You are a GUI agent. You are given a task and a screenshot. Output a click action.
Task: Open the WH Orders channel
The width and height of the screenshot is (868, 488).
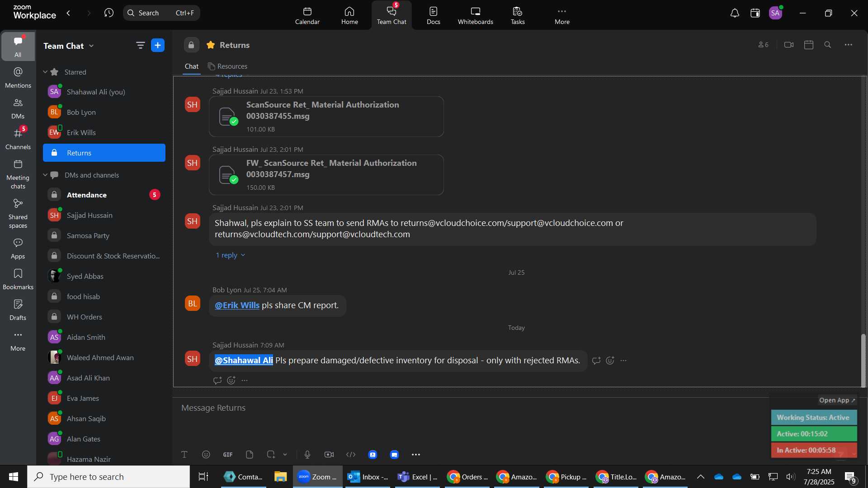[104, 317]
